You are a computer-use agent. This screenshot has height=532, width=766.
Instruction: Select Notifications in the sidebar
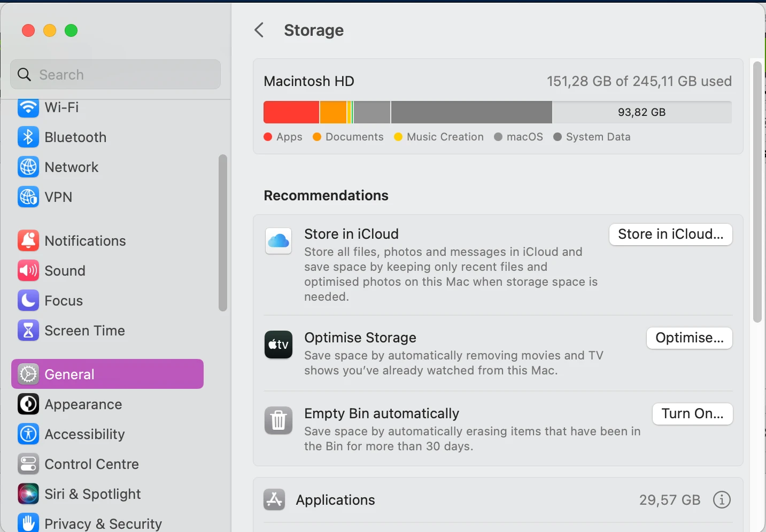click(x=86, y=240)
